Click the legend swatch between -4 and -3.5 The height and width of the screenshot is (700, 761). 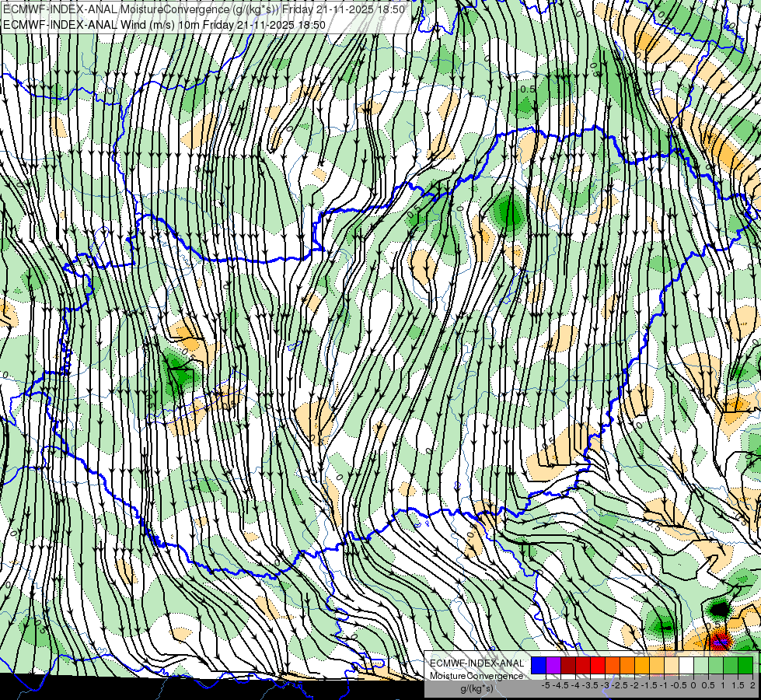[583, 665]
